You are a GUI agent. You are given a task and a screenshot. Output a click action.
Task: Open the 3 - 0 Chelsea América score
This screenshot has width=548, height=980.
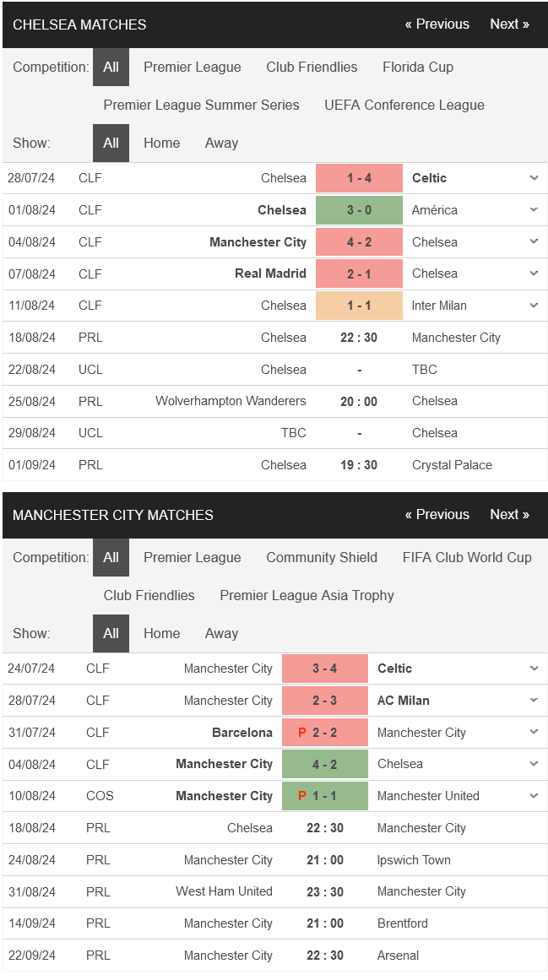360,210
